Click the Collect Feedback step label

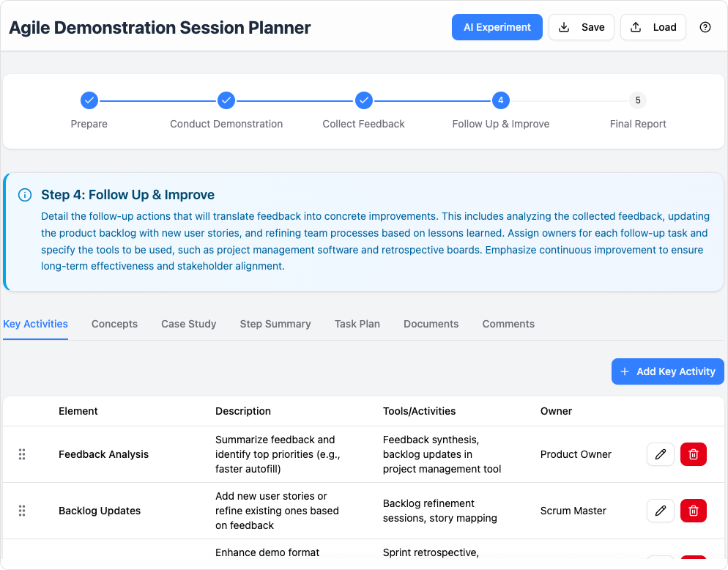(363, 124)
